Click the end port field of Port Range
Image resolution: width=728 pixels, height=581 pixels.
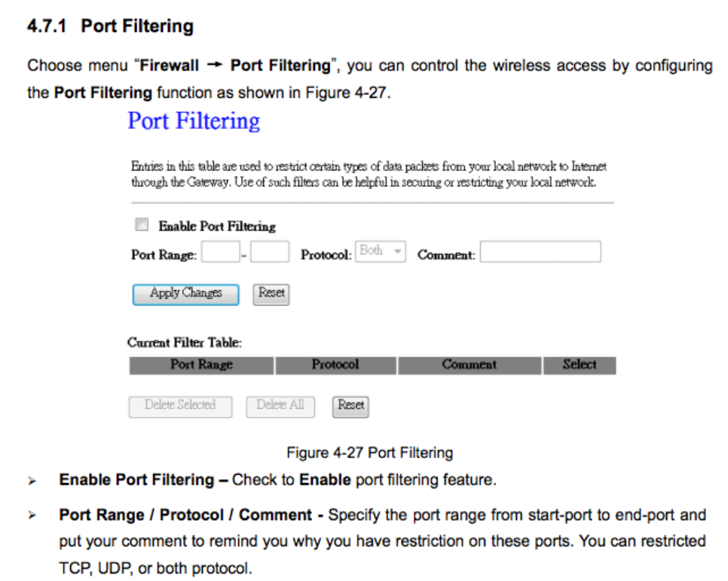pyautogui.click(x=270, y=253)
